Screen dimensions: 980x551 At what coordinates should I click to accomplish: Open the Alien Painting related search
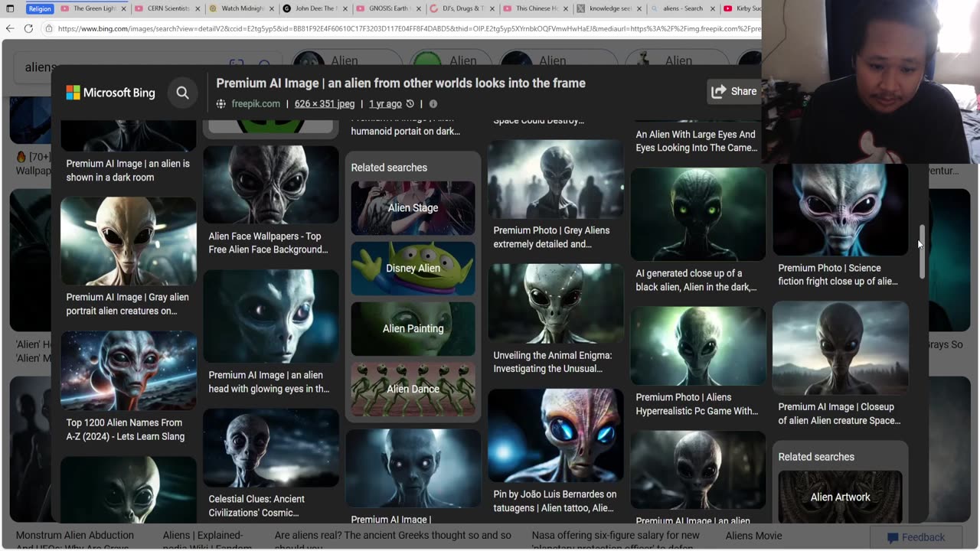point(413,329)
